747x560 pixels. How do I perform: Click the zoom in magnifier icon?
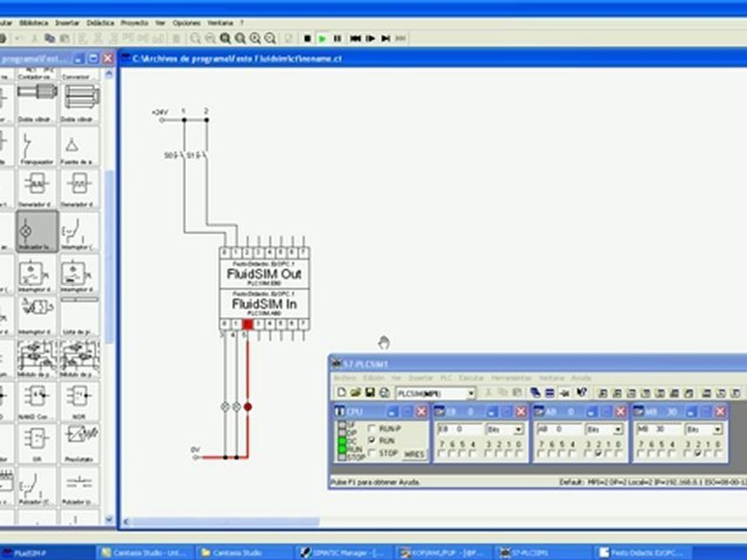click(255, 39)
